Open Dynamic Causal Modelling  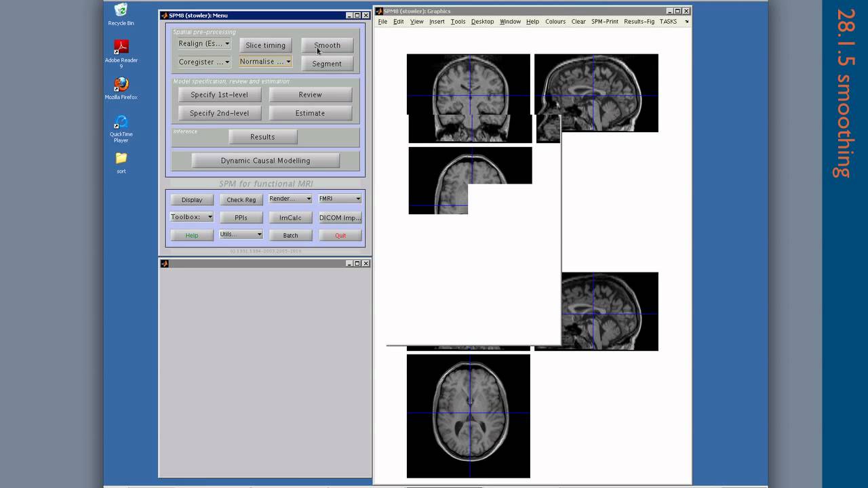click(x=265, y=161)
